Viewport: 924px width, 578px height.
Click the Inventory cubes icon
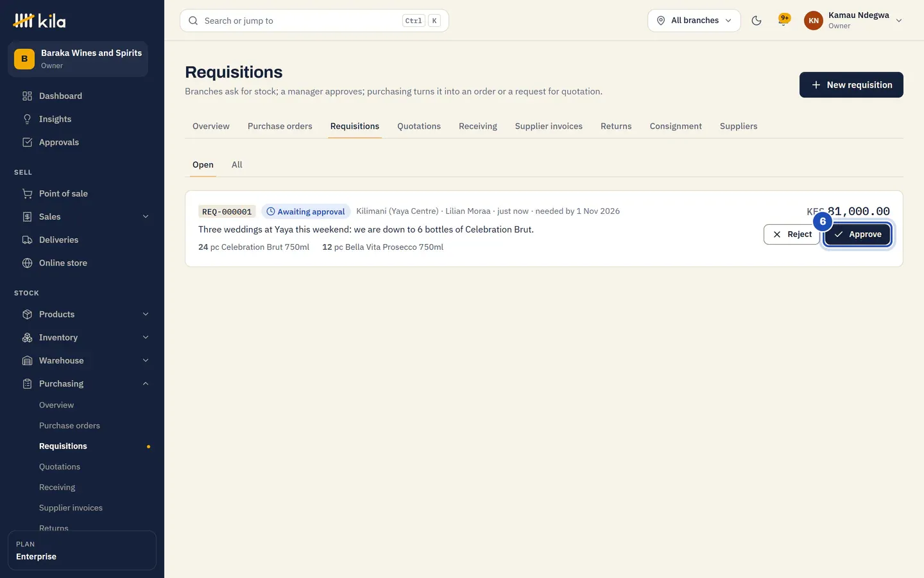(27, 338)
